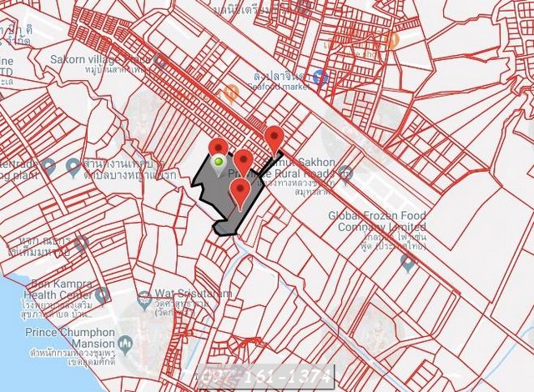Select the subdistrict office pin beside the Thai label
Image resolution: width=534 pixels, height=392 pixels.
pos(73,167)
